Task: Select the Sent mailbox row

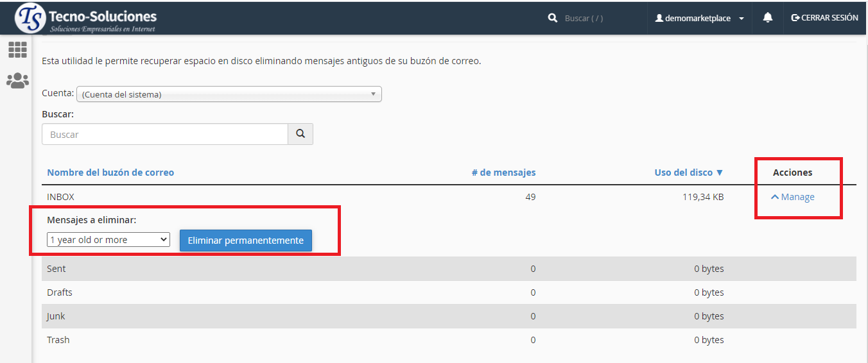Action: 56,269
